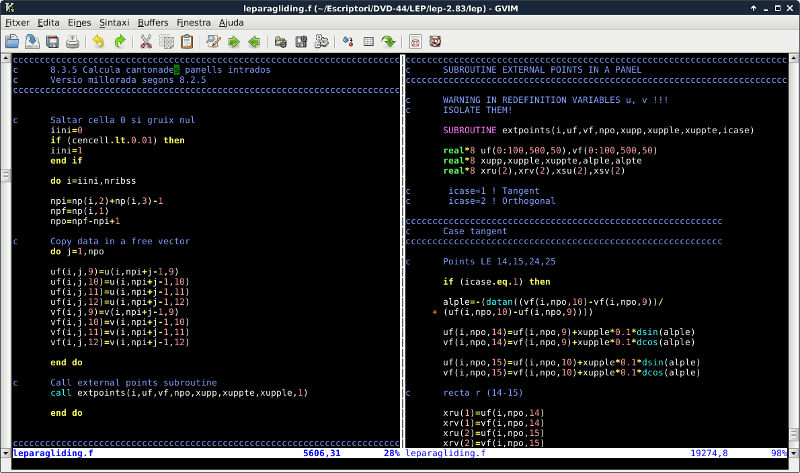Viewport: 800px width, 473px height.
Task: Click the left scrollbar thumb handle
Action: tap(6, 176)
